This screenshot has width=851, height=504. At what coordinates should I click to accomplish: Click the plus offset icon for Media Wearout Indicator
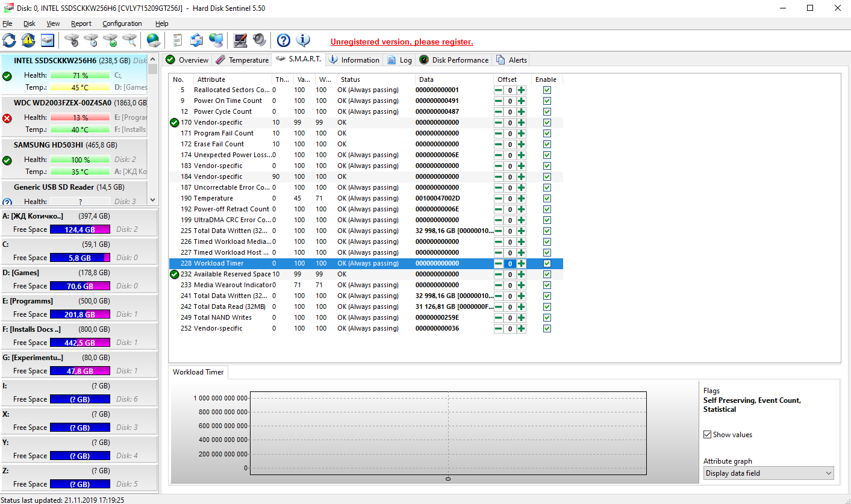521,285
